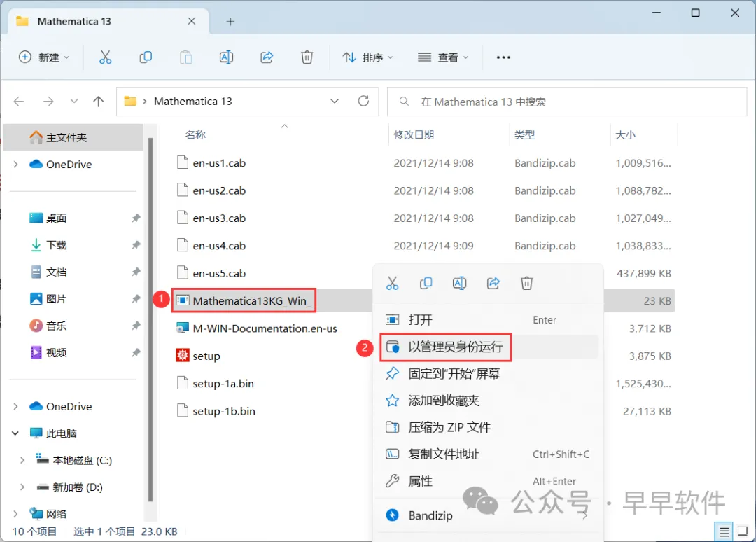The width and height of the screenshot is (756, 542).
Task: Click the Cut scissors icon in toolbar
Action: tap(105, 57)
